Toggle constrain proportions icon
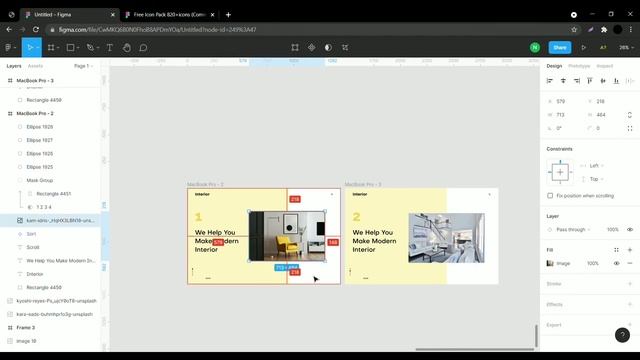Image resolution: width=640 pixels, height=360 pixels. click(630, 115)
